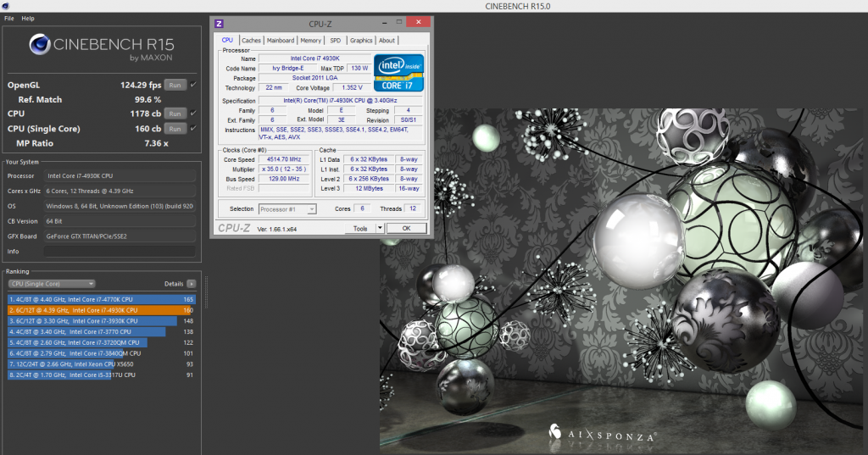The width and height of the screenshot is (868, 455).
Task: Run the OpenGL benchmark
Action: [175, 85]
